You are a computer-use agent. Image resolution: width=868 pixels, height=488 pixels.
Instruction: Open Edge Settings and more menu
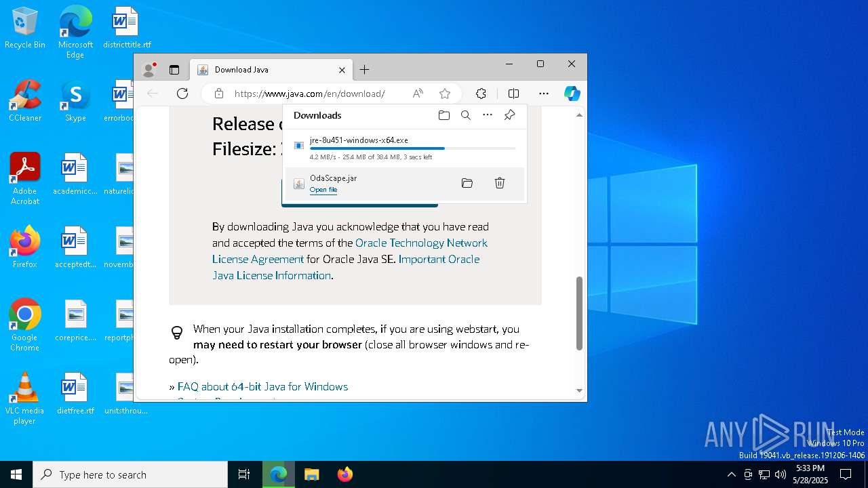544,94
